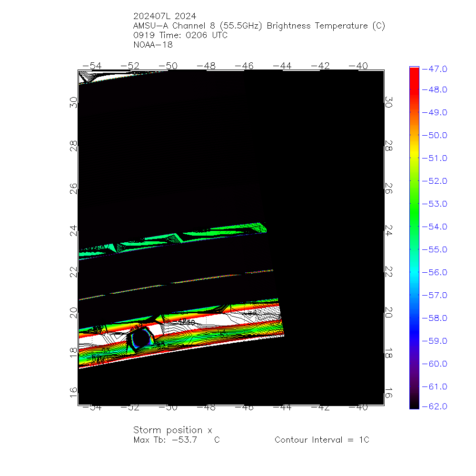Click the NOAA-18 satellite label

coord(153,45)
